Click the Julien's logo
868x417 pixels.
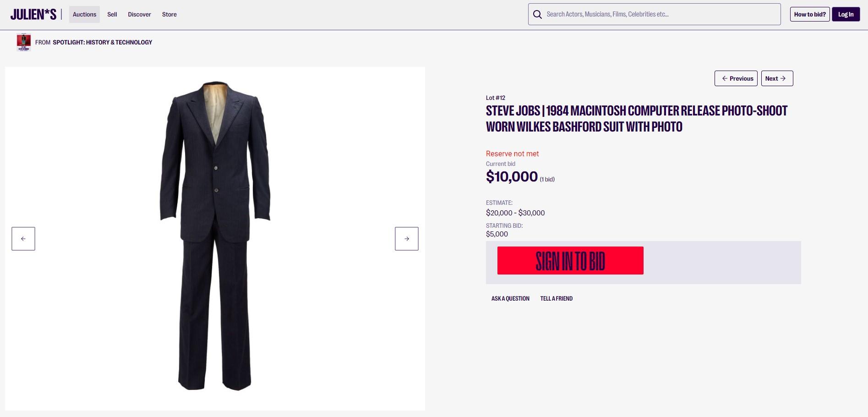pos(33,14)
